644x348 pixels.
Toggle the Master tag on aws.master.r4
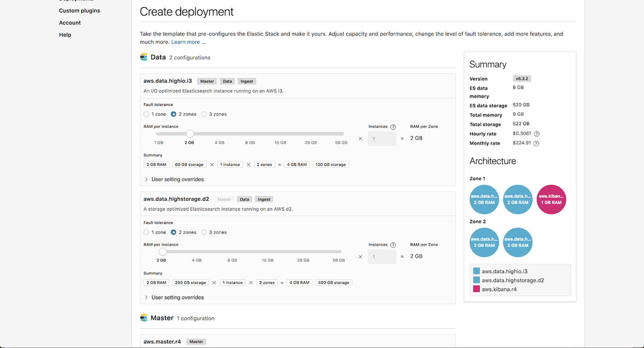tap(196, 342)
